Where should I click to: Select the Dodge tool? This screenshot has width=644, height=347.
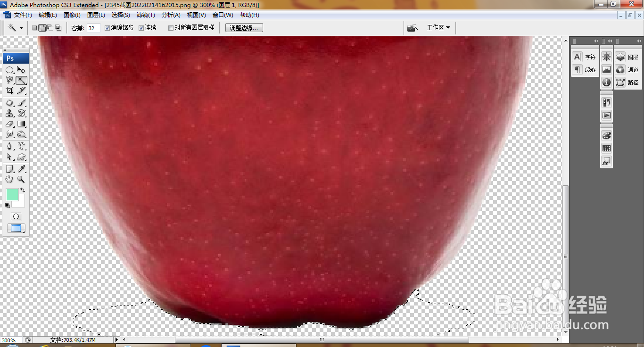(x=9, y=134)
